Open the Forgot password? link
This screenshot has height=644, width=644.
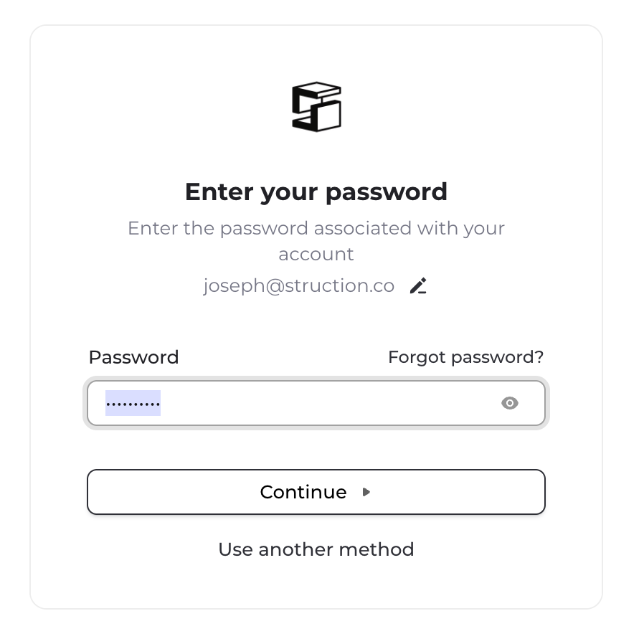coord(465,357)
